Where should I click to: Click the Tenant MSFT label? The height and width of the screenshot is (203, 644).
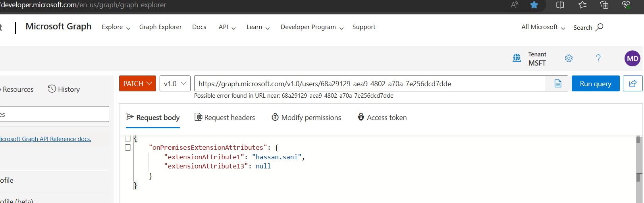537,59
